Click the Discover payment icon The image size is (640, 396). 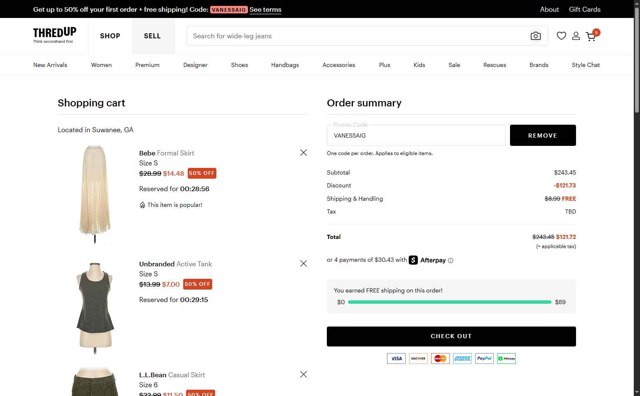tap(418, 358)
